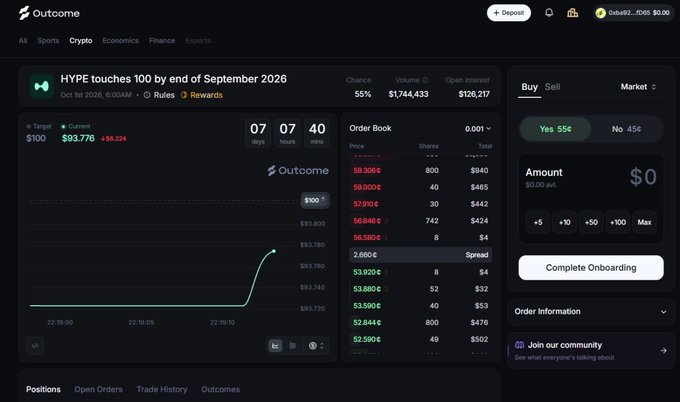
Task: Click the Volume info icon
Action: 425,80
